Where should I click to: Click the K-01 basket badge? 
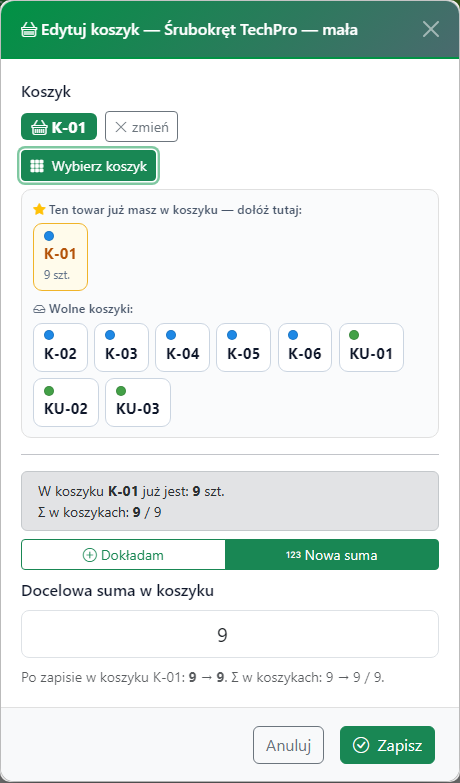point(59,126)
